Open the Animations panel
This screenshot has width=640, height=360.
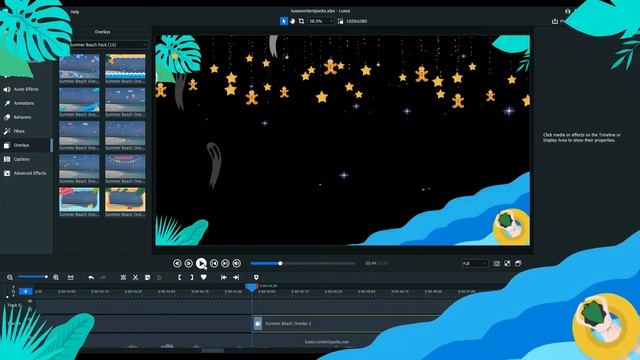click(25, 103)
